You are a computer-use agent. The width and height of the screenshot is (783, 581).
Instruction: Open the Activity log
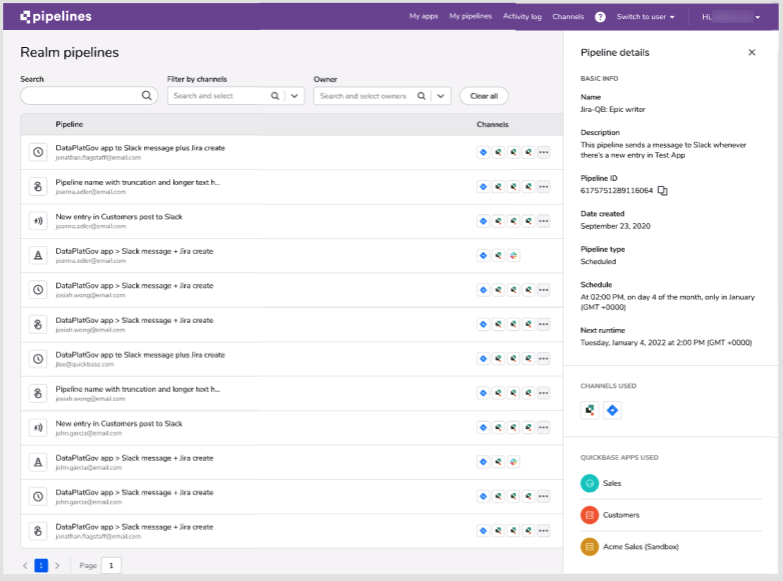click(522, 16)
